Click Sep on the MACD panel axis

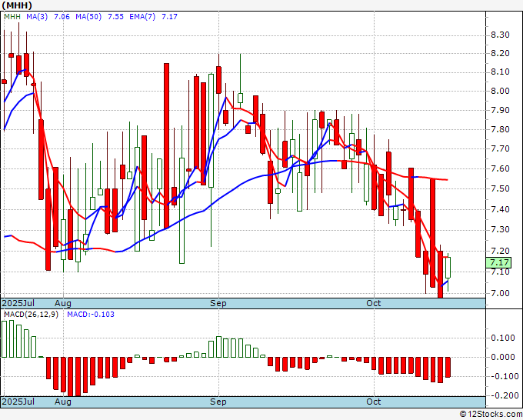(x=218, y=402)
